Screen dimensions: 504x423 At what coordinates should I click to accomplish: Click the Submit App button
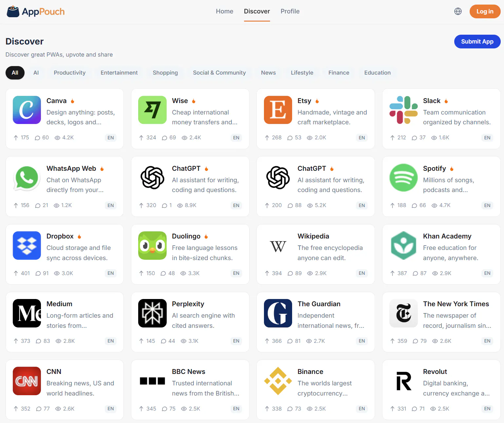pos(477,42)
